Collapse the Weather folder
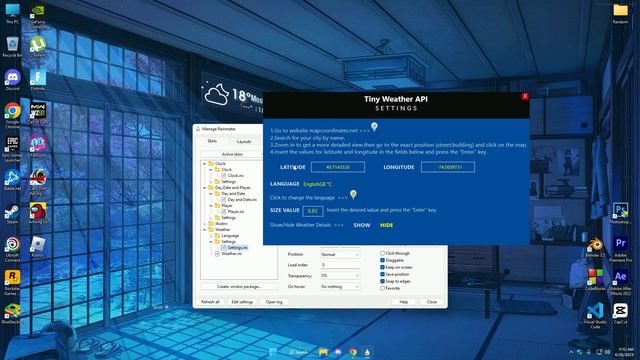640x360 pixels. click(205, 230)
